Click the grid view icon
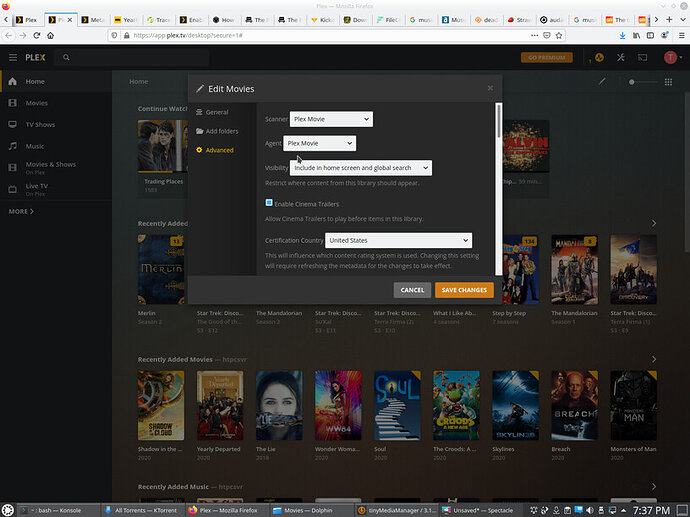The width and height of the screenshot is (690, 517). (668, 82)
